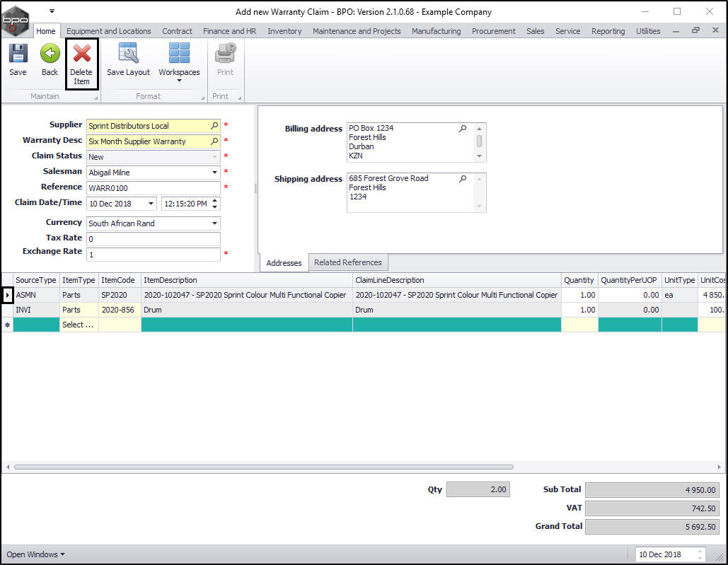
Task: Click the BPO application logo
Action: [x=16, y=21]
